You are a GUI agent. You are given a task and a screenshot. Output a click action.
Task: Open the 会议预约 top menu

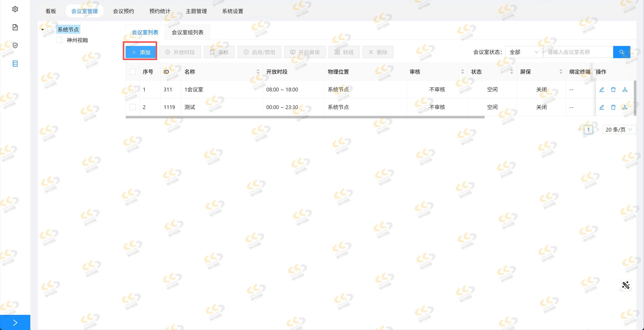point(123,11)
